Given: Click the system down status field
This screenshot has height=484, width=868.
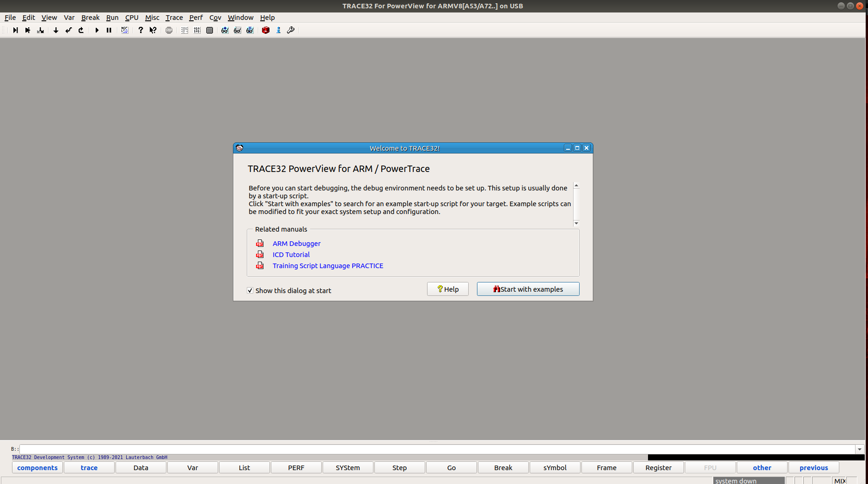Looking at the screenshot, I should [749, 481].
